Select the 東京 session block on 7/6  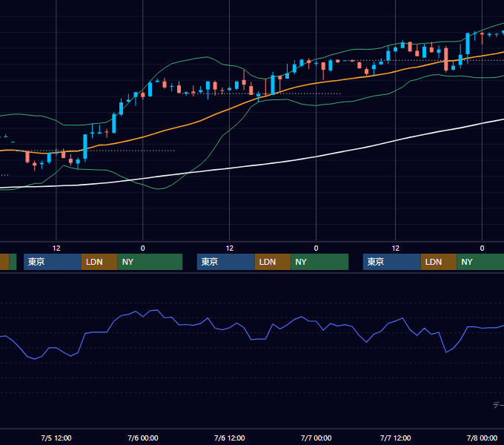pos(225,262)
